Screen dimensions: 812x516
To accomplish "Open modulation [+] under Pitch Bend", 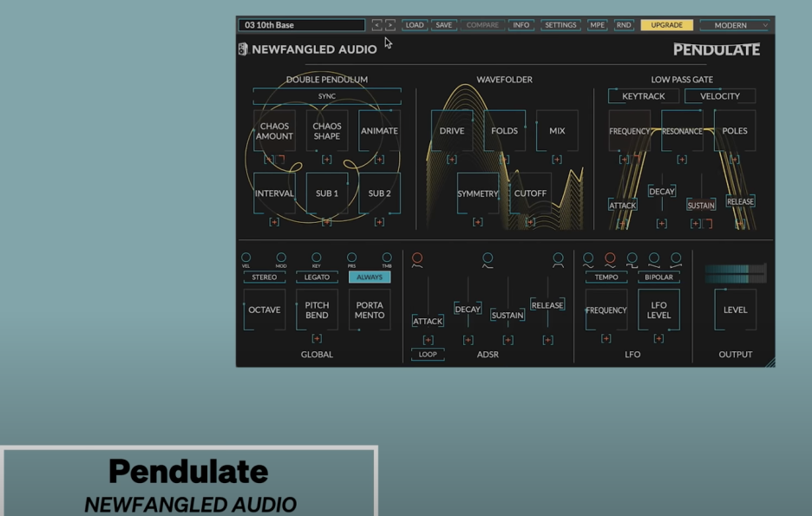I will [x=317, y=338].
